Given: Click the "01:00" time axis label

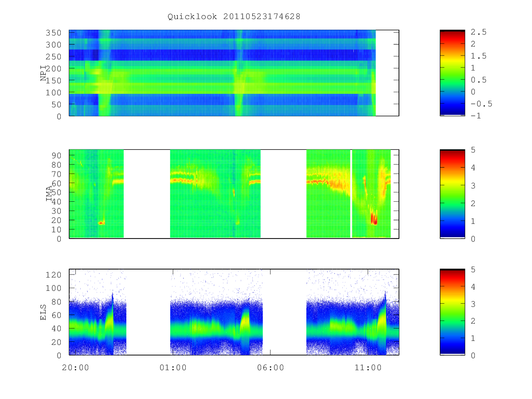Looking at the screenshot, I should pos(173,368).
